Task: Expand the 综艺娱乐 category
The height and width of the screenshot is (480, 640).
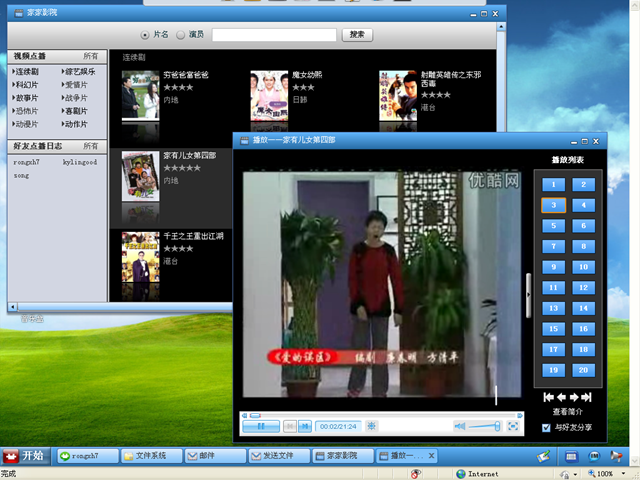Action: point(78,71)
